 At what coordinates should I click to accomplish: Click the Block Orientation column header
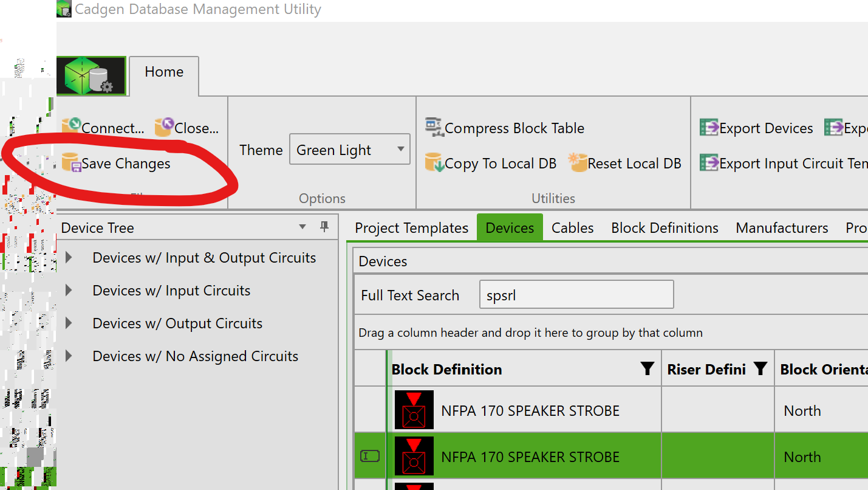(x=822, y=368)
